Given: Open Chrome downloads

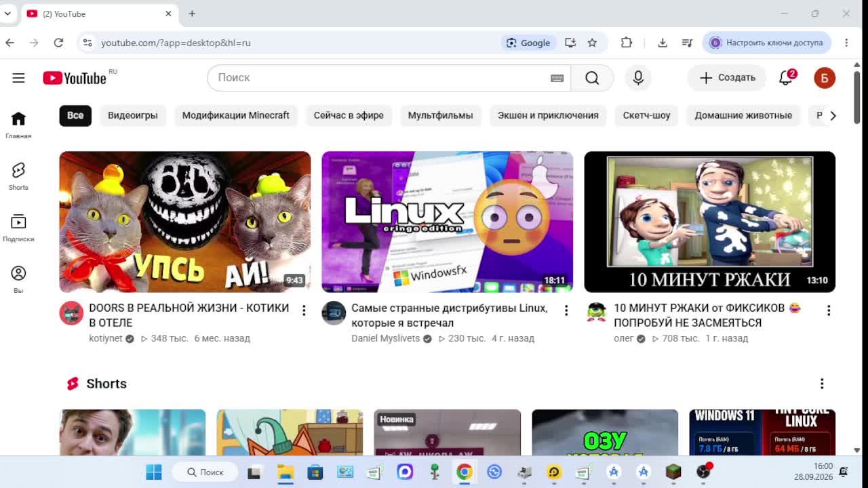Looking at the screenshot, I should pos(663,43).
